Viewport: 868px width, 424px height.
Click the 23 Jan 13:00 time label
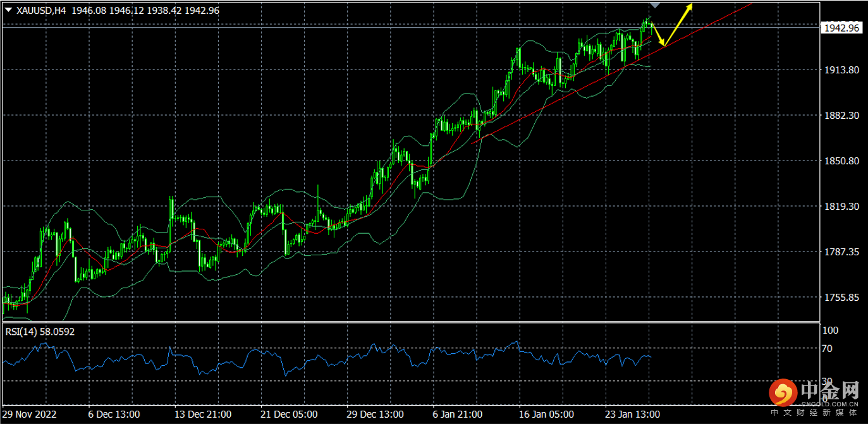point(633,415)
